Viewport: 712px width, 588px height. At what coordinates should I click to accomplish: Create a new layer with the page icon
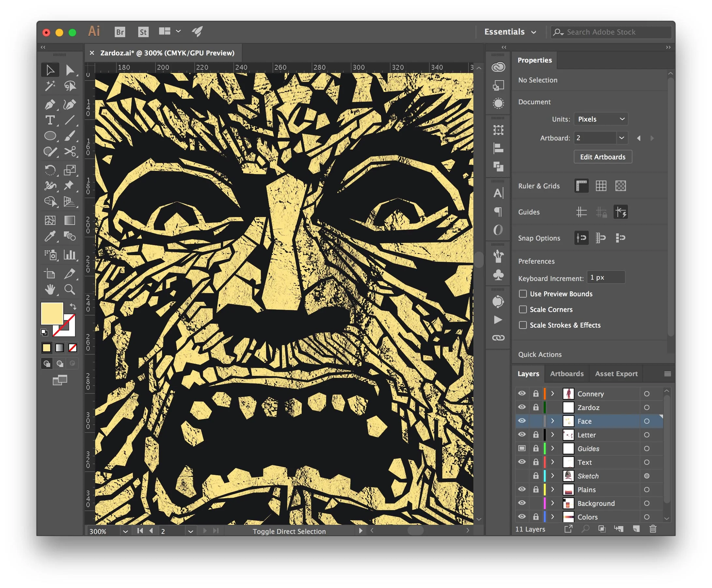pos(636,529)
